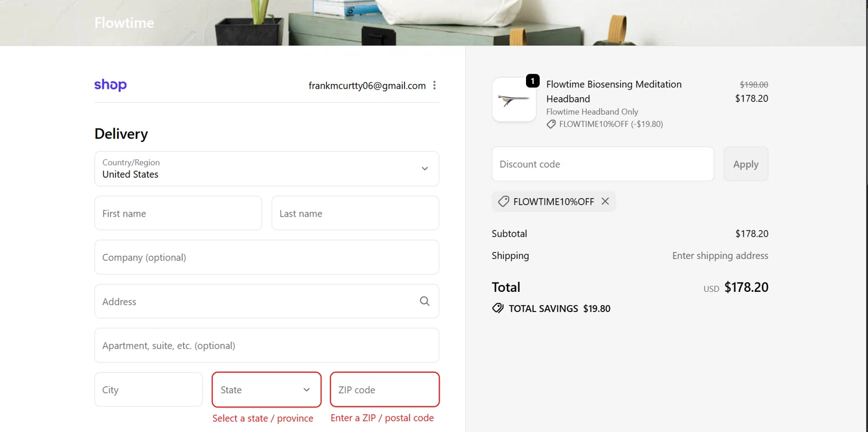
Task: Click the Flowtime store title in header
Action: [124, 23]
